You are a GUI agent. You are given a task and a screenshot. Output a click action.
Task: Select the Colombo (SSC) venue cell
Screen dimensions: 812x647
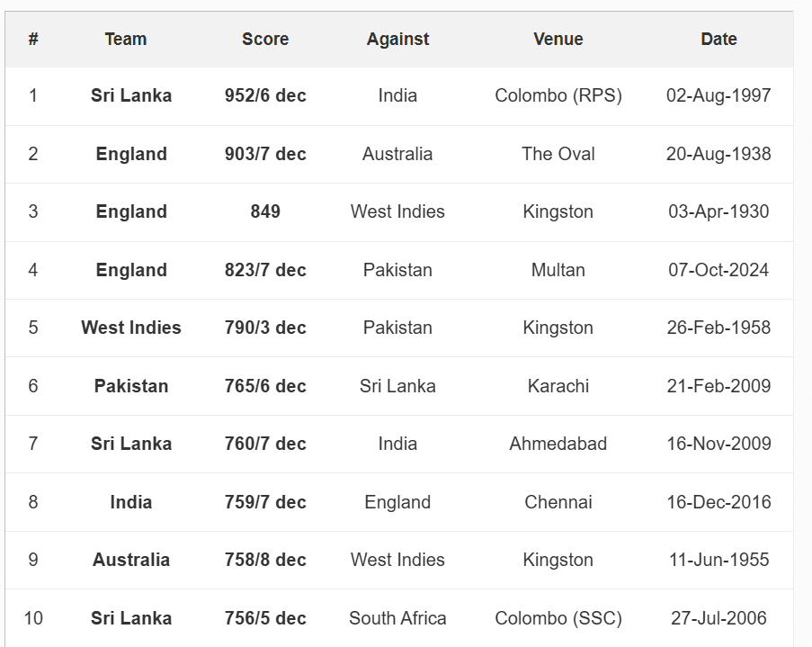point(558,618)
